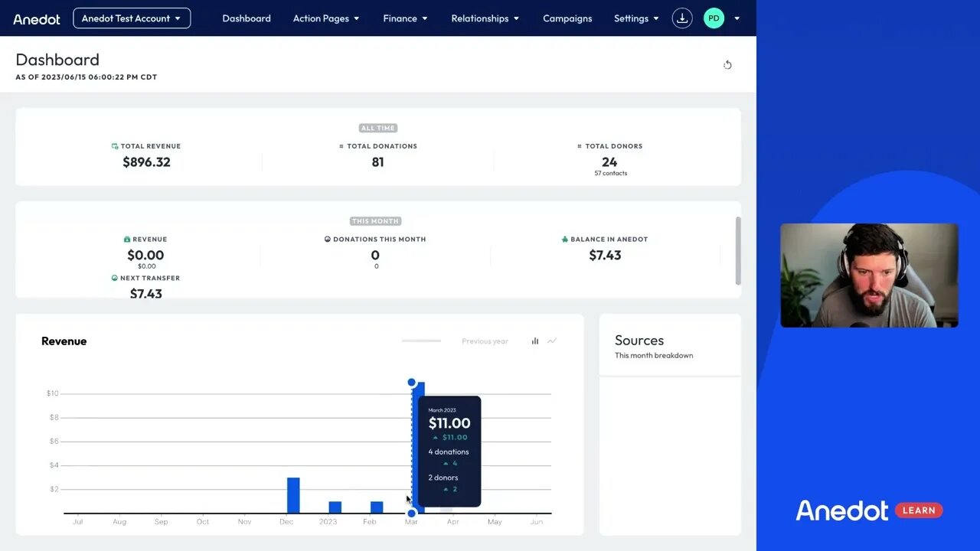Click the Dashboard page title

coord(57,60)
